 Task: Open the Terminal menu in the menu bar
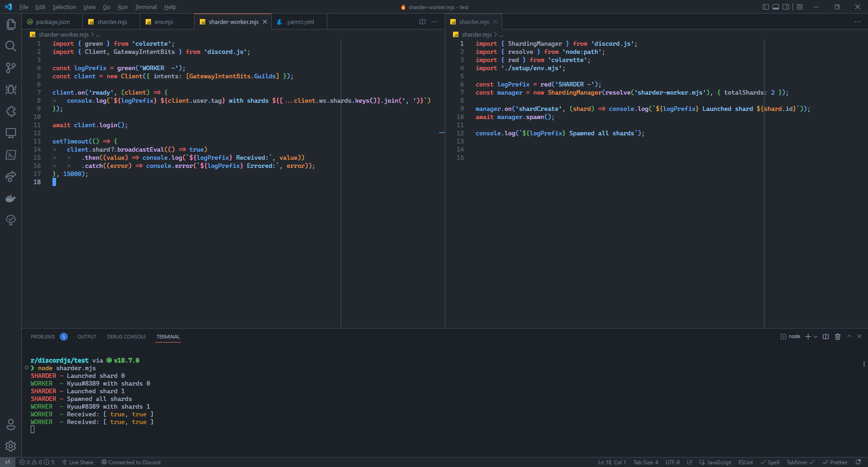[x=146, y=7]
